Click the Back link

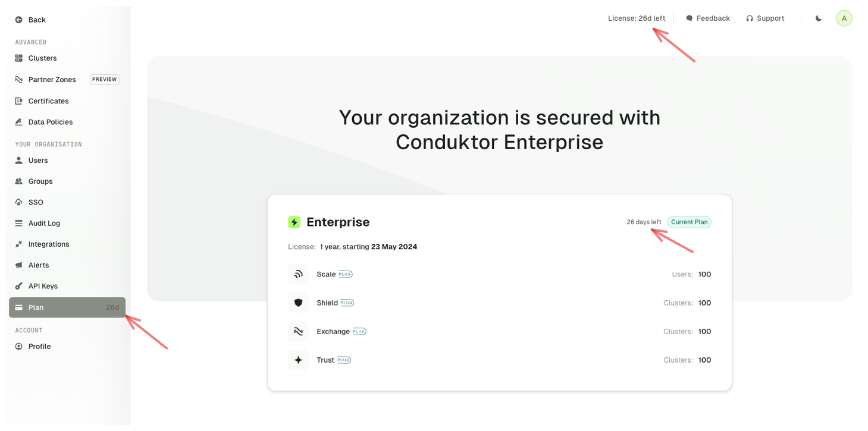pyautogui.click(x=37, y=20)
